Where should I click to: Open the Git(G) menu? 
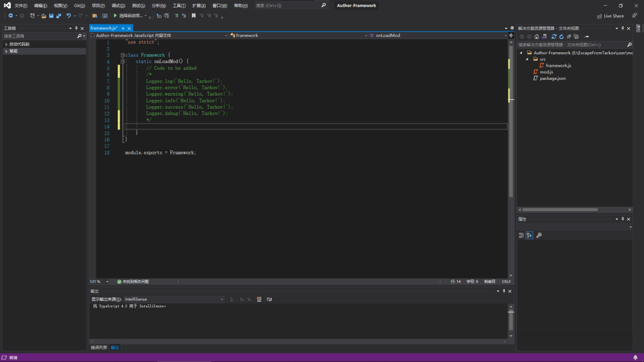tap(79, 5)
